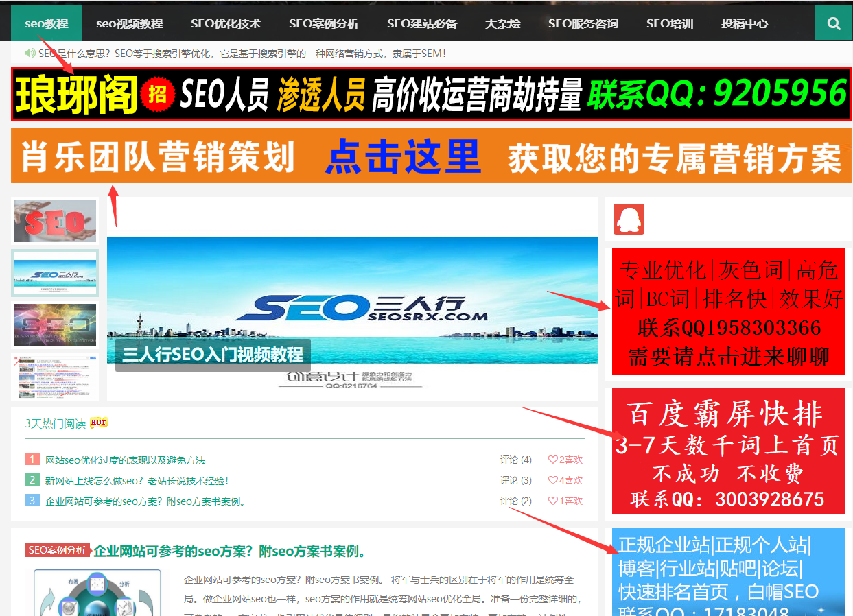The image size is (853, 616).
Task: Click the heart icon showing 1喜欢
Action: (553, 501)
